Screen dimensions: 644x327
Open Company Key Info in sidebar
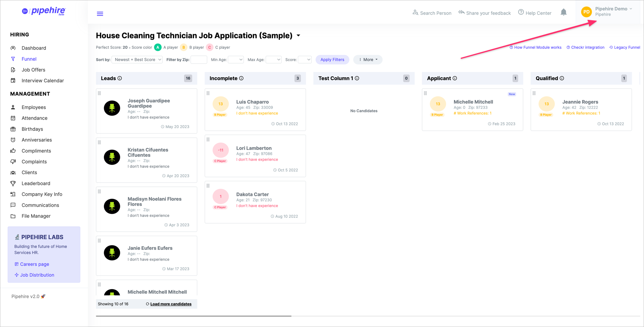42,194
